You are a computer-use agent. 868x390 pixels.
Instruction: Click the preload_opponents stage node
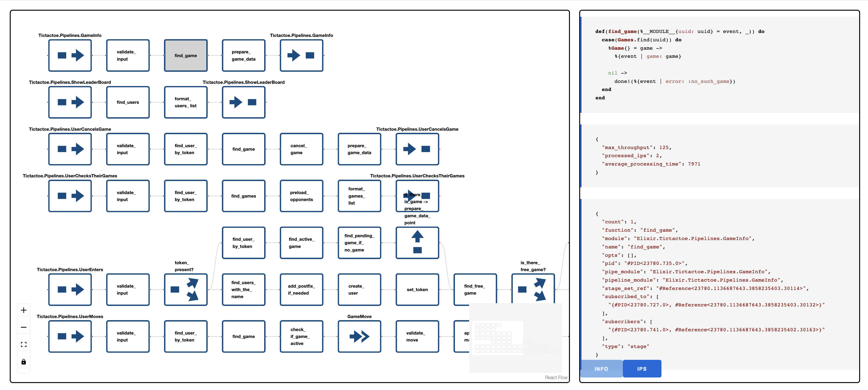click(301, 196)
